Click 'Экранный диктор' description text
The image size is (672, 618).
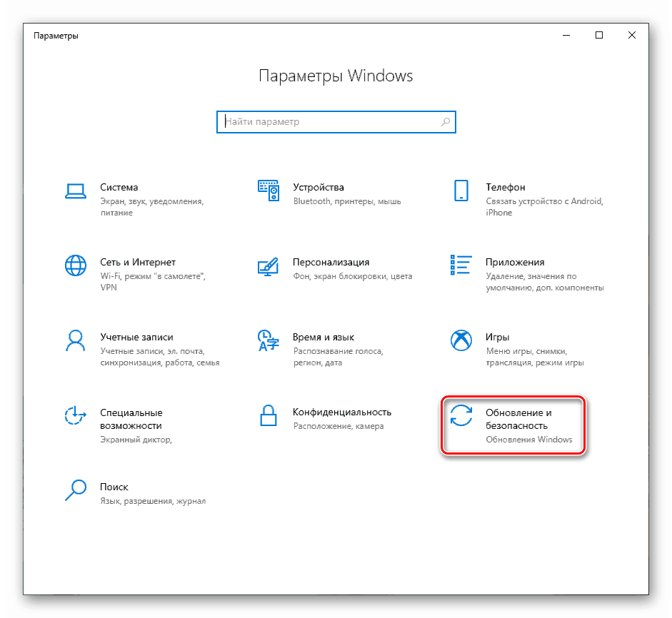tap(136, 440)
